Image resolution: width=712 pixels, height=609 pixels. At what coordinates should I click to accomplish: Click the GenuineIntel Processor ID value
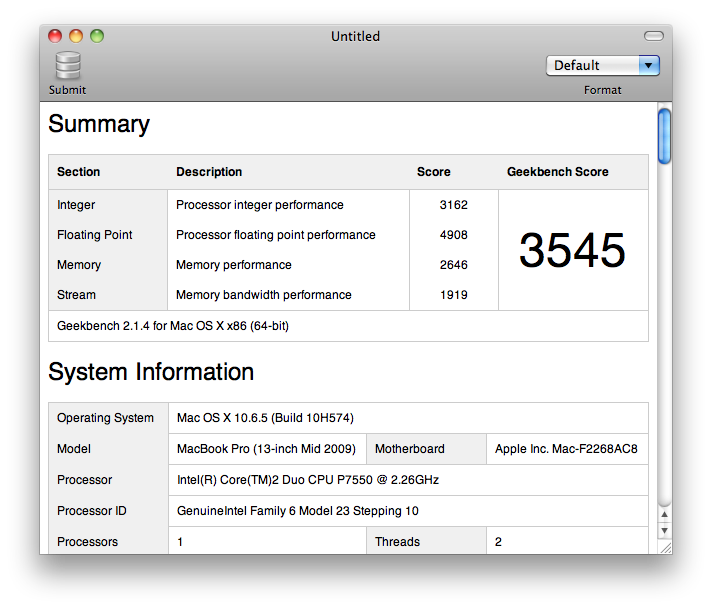coord(297,511)
